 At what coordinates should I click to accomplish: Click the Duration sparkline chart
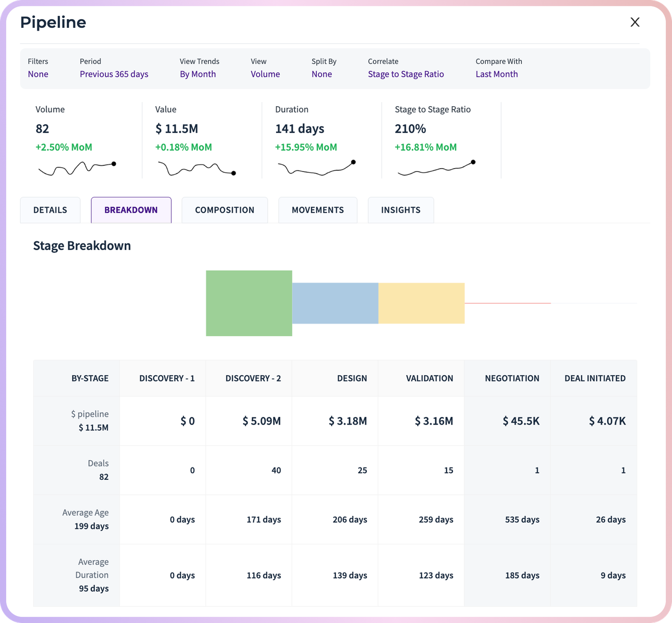pyautogui.click(x=317, y=168)
